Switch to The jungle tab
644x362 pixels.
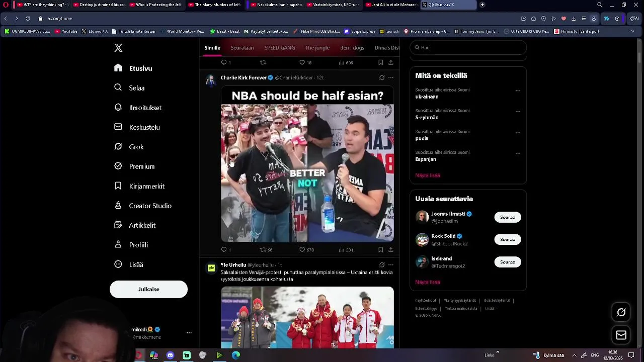[x=317, y=48]
